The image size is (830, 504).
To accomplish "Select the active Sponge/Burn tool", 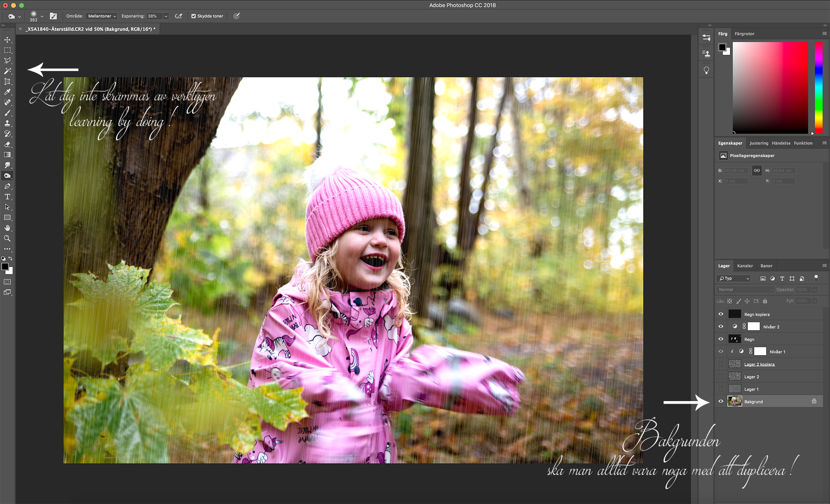I will [x=7, y=176].
